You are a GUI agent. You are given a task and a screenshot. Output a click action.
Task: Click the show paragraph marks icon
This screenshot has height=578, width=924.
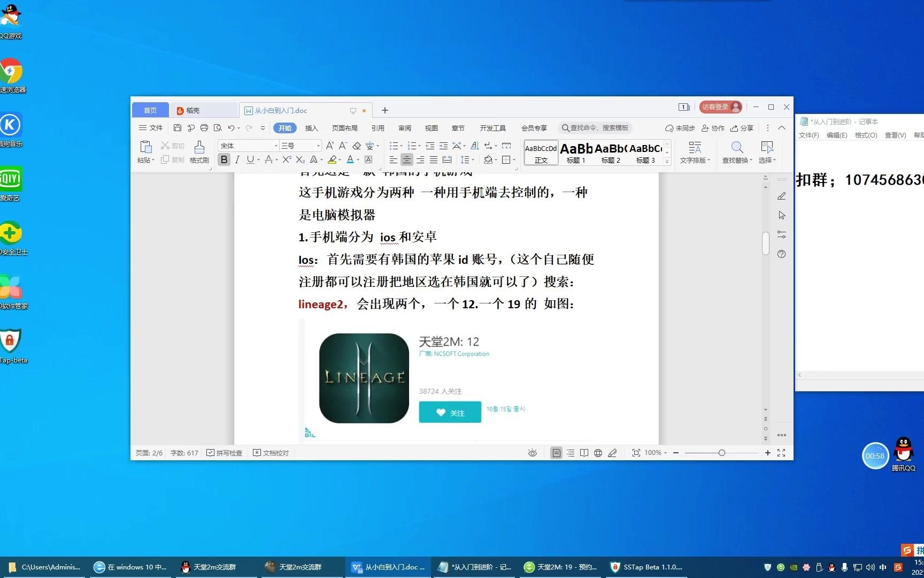coord(488,146)
